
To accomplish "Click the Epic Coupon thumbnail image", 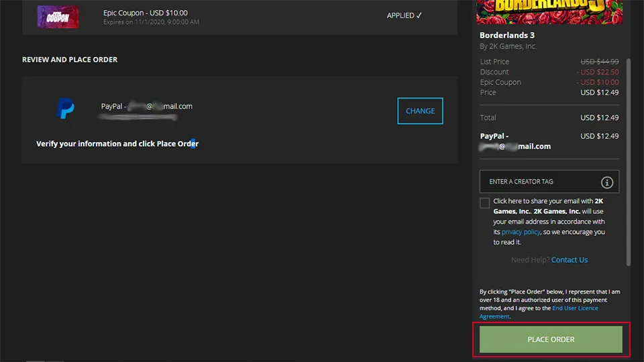I will click(x=58, y=17).
